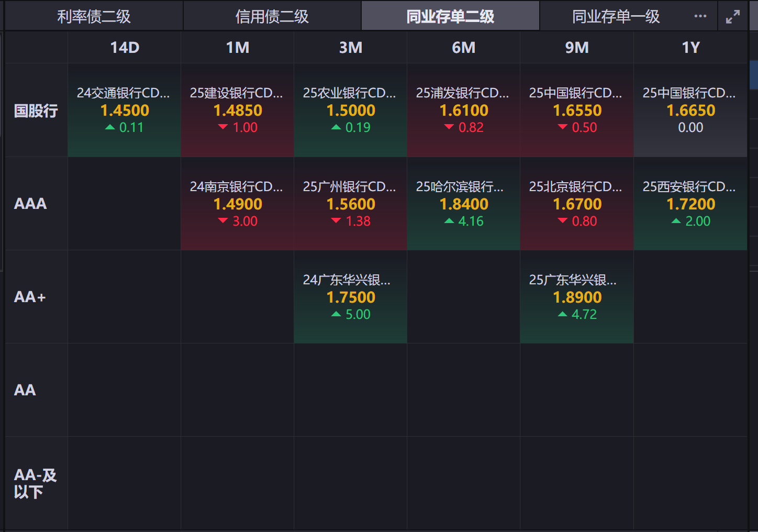Open the 25农业银行CD cell at 1.5000
The image size is (758, 532).
coord(351,110)
